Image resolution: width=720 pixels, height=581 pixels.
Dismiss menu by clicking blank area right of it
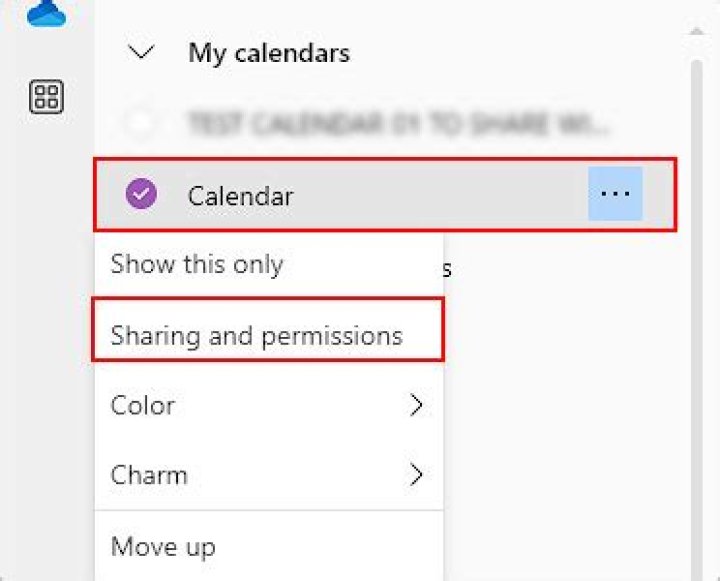click(x=560, y=420)
